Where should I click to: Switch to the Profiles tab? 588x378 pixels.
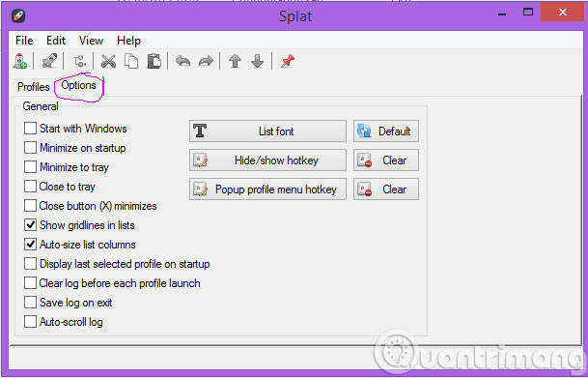pyautogui.click(x=34, y=87)
